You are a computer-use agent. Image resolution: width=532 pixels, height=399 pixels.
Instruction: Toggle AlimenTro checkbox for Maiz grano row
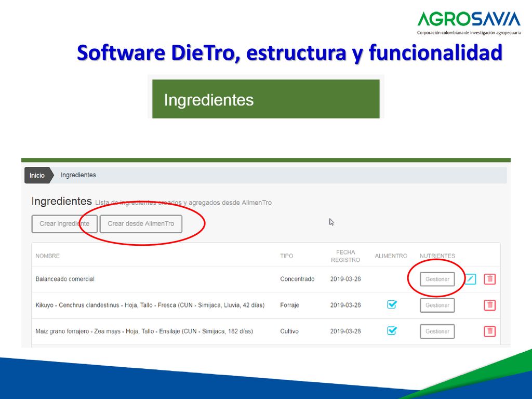392,330
